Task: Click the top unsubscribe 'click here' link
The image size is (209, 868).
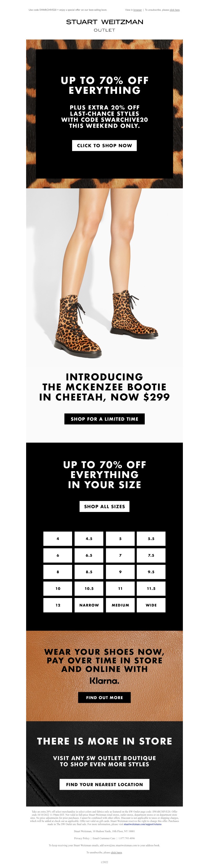Action: [x=174, y=10]
